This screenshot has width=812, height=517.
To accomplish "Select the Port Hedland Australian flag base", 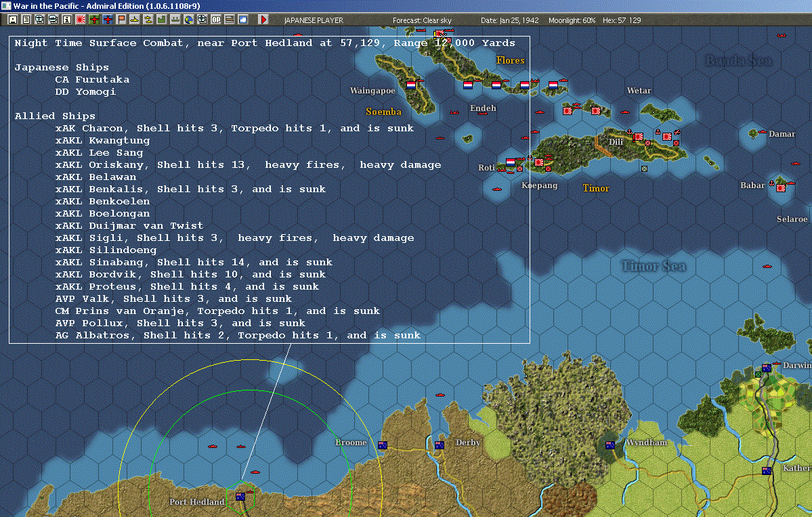I will [240, 496].
